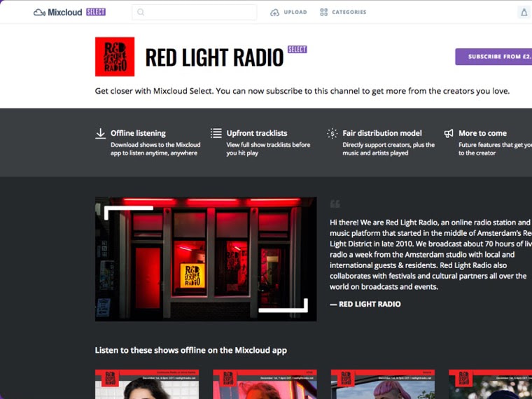Open the purple SELECT badge beside Mixcloud
The width and height of the screenshot is (532, 399).
click(x=96, y=12)
